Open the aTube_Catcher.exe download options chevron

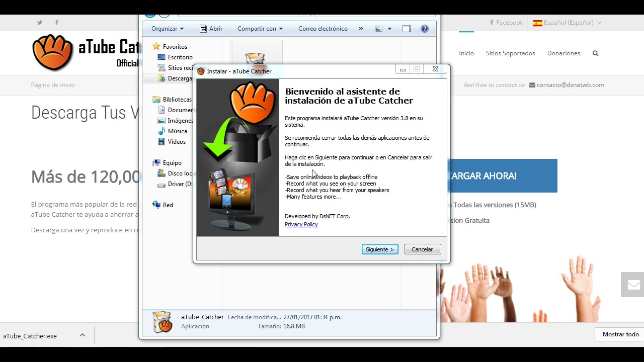(x=83, y=335)
